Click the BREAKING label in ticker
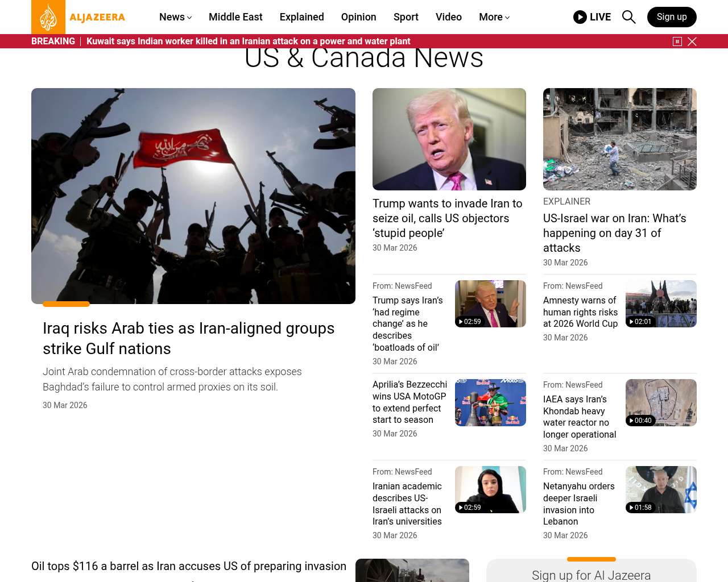This screenshot has width=728, height=582. point(53,41)
